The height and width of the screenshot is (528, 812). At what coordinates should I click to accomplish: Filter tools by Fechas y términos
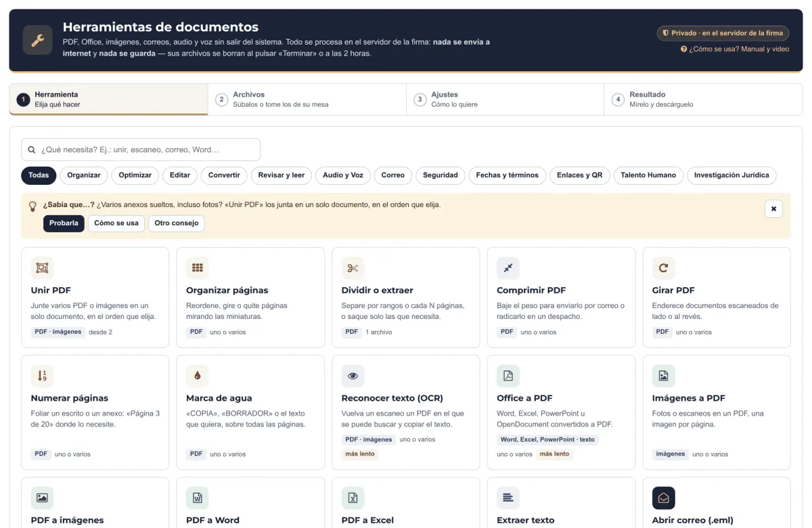(x=507, y=175)
